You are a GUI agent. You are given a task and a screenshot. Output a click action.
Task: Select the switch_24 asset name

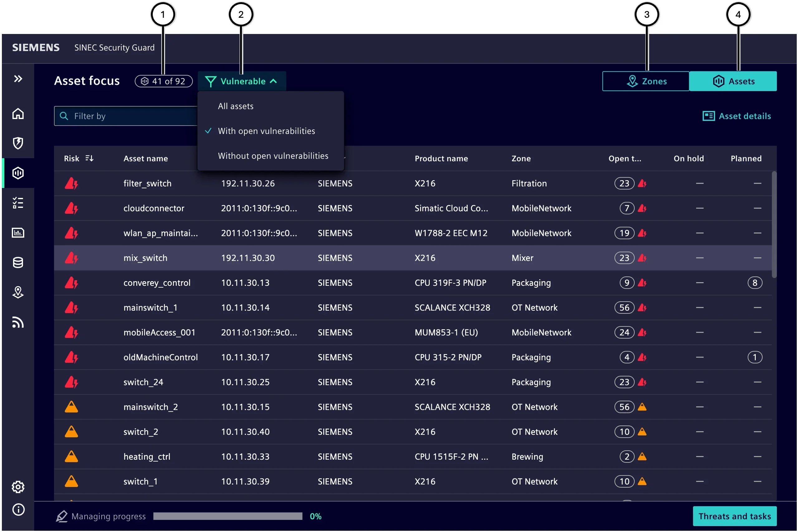[x=143, y=382]
